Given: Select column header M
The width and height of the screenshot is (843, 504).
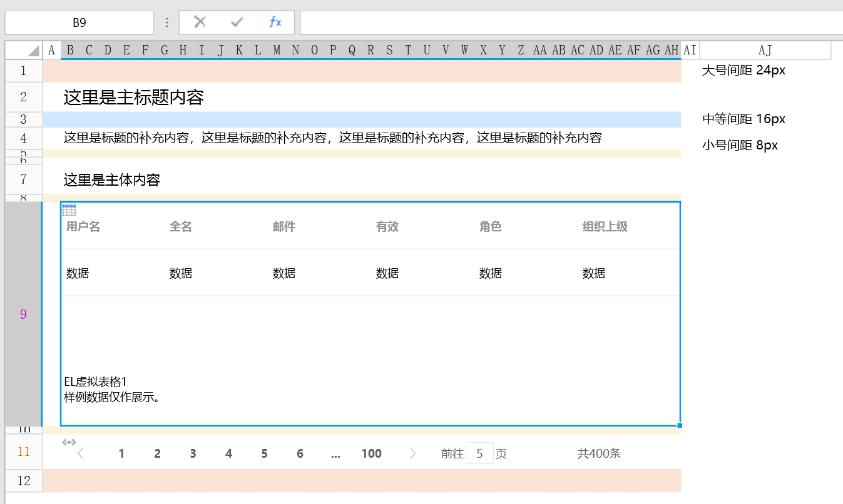Looking at the screenshot, I should (277, 50).
